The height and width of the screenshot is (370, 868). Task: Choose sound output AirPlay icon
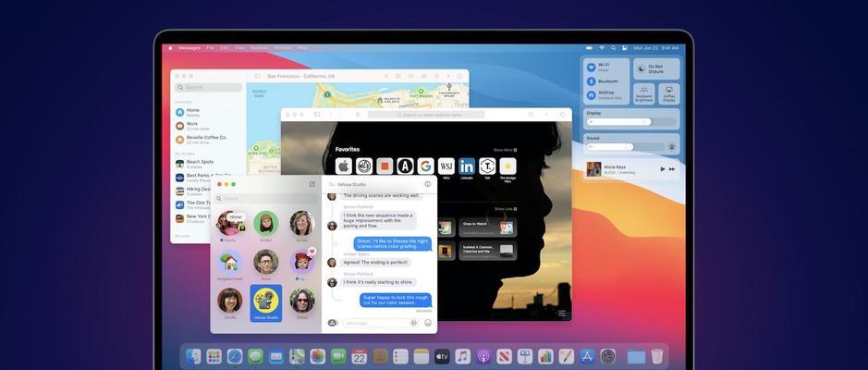pyautogui.click(x=672, y=147)
